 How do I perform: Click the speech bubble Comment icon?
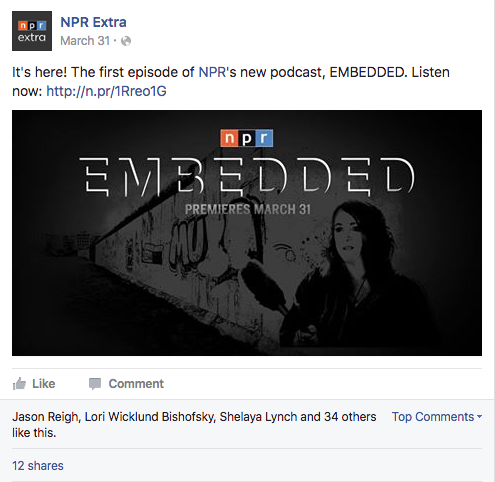95,384
